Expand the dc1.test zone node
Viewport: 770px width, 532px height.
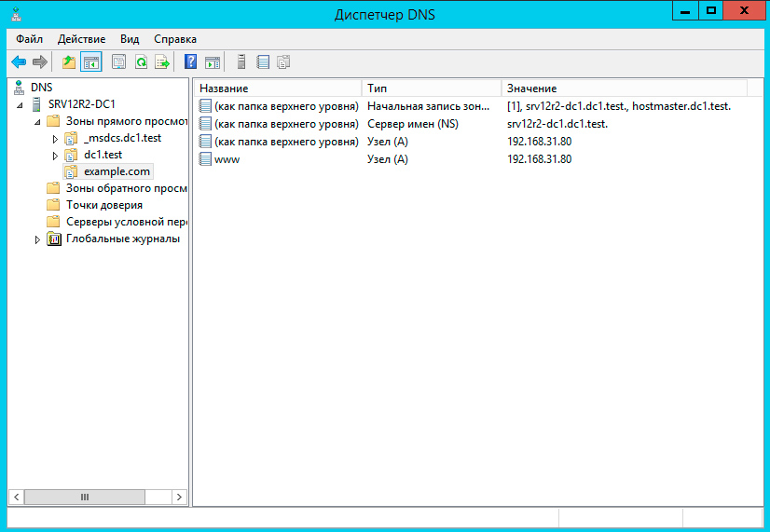point(55,156)
